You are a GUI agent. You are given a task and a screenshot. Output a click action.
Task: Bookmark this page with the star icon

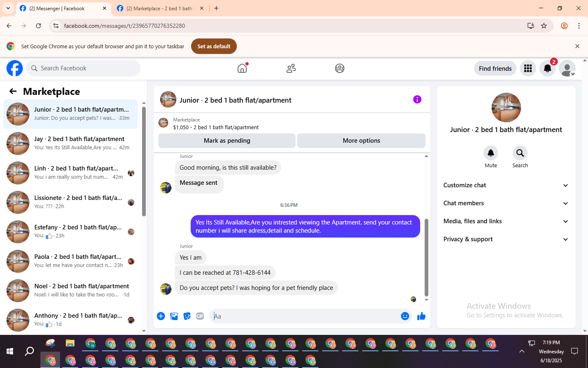pos(544,26)
